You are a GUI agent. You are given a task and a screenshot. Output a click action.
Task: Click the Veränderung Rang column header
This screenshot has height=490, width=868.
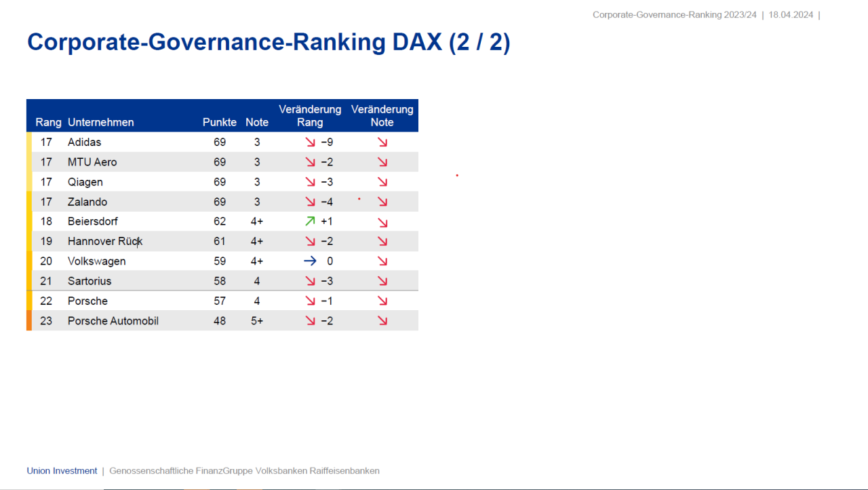point(309,115)
